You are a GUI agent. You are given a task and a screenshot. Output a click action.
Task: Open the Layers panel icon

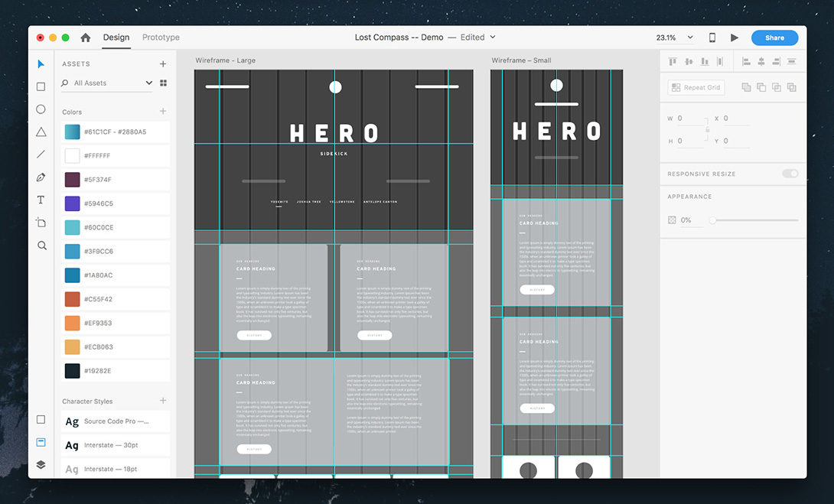[41, 464]
